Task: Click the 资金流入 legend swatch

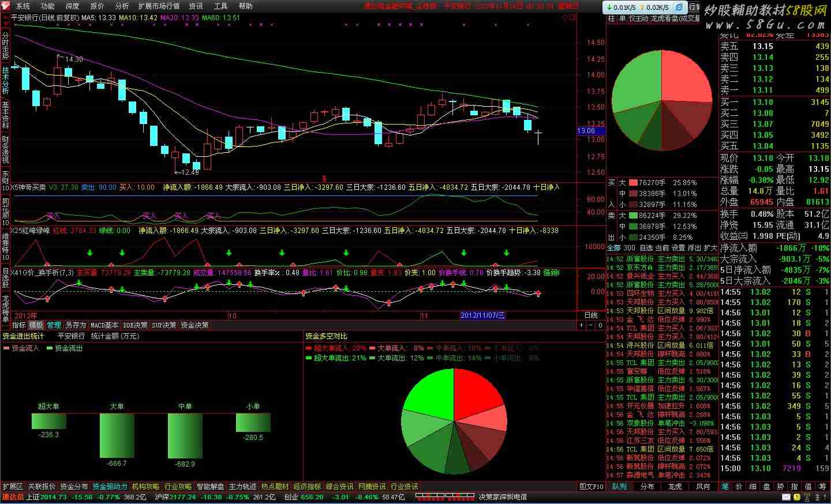Action: tap(6, 348)
